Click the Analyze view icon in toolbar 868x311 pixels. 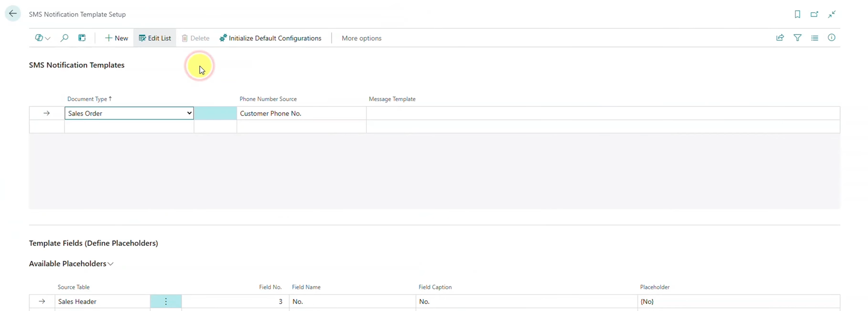[82, 38]
